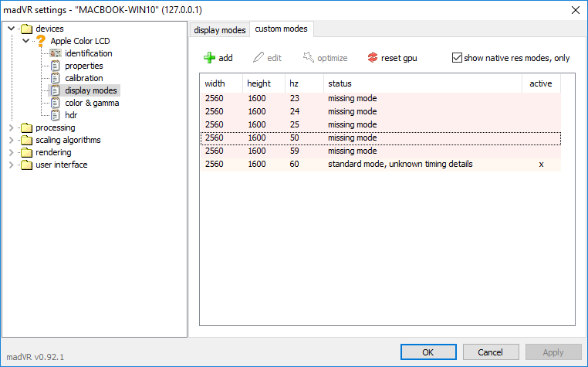Click the green plus add icon
This screenshot has width=588, height=367.
(209, 58)
